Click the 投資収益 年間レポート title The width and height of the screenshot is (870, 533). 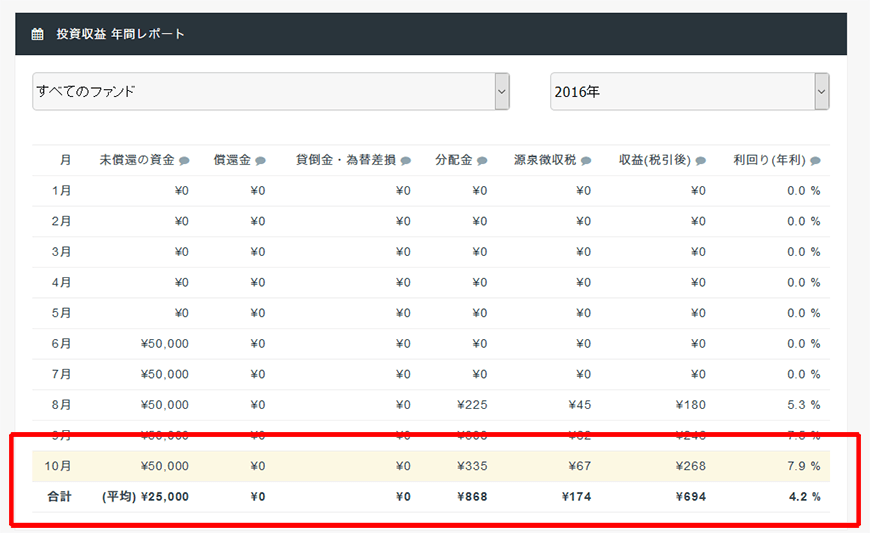pyautogui.click(x=120, y=34)
